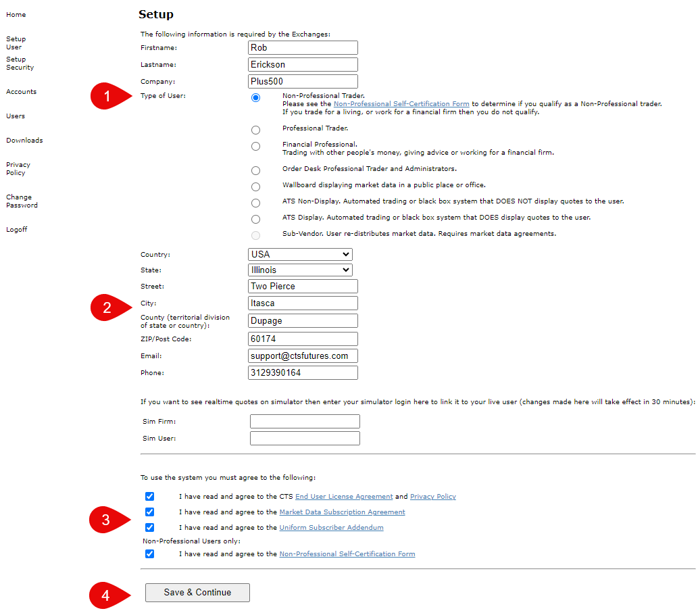Open the Privacy Policy agreement link
Image resolution: width=700 pixels, height=615 pixels.
pyautogui.click(x=432, y=496)
